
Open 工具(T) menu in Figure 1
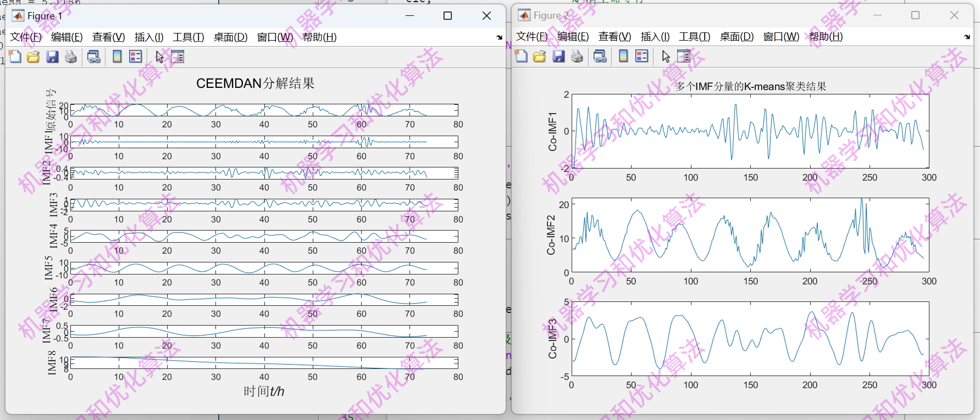pos(189,37)
